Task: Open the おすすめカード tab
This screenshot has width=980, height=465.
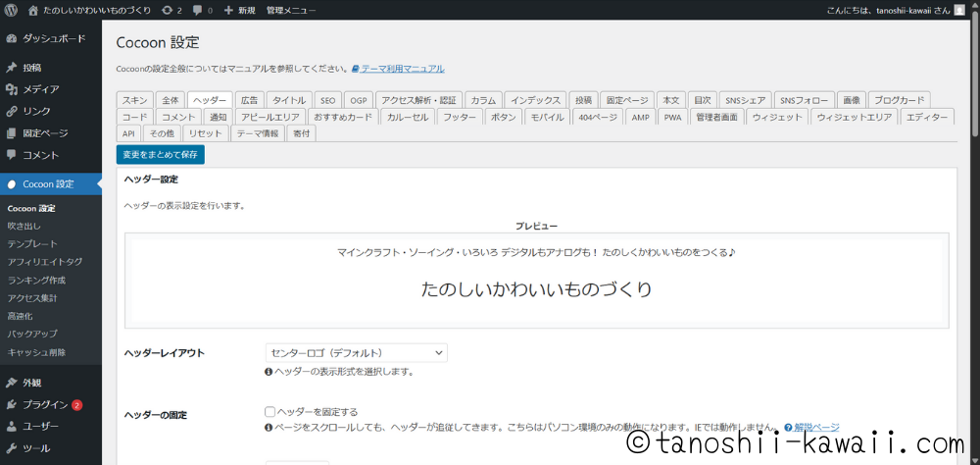Action: (x=343, y=117)
